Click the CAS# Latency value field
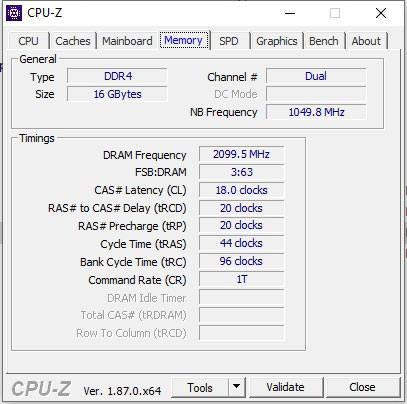 click(241, 190)
